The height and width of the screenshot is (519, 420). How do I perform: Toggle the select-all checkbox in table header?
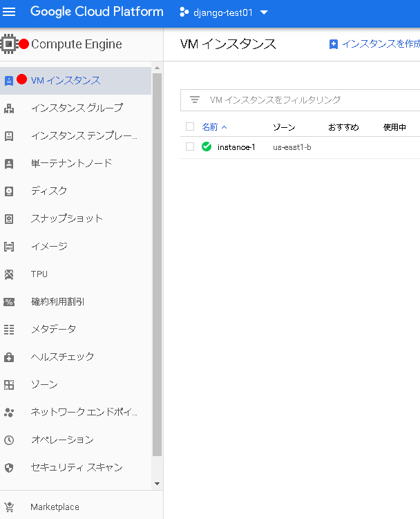(190, 126)
